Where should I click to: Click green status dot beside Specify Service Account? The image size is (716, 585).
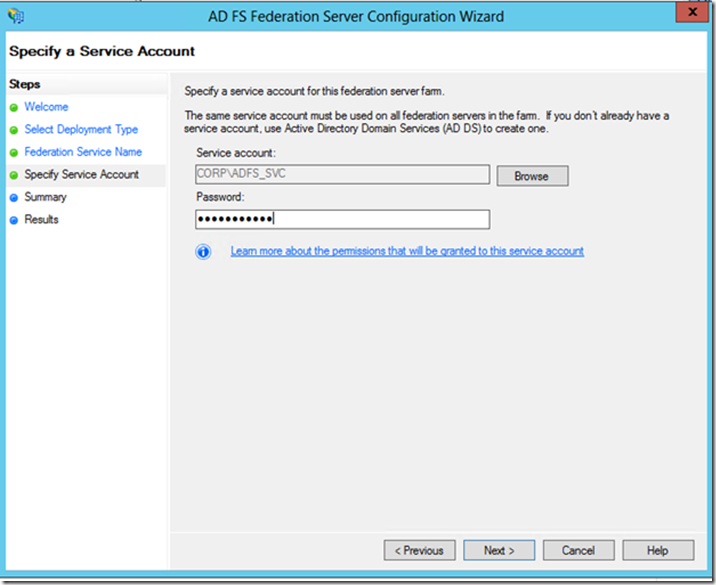pos(14,175)
